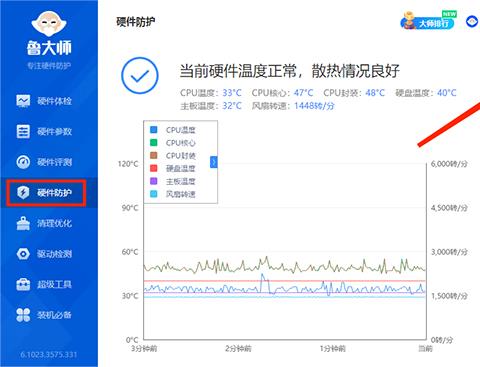This screenshot has width=480, height=367.
Task: Toggle CPU温度 blue legend swatch
Action: tap(154, 129)
